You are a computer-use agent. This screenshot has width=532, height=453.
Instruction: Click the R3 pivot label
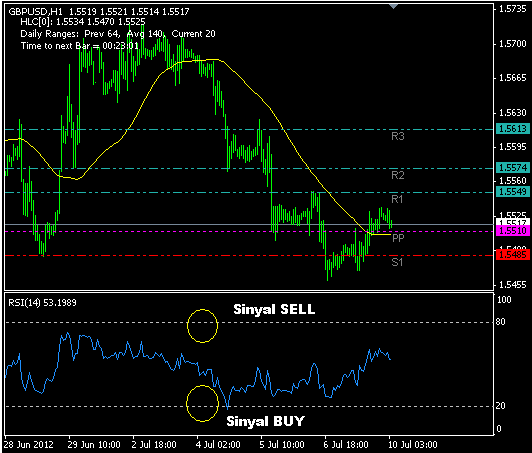(398, 136)
